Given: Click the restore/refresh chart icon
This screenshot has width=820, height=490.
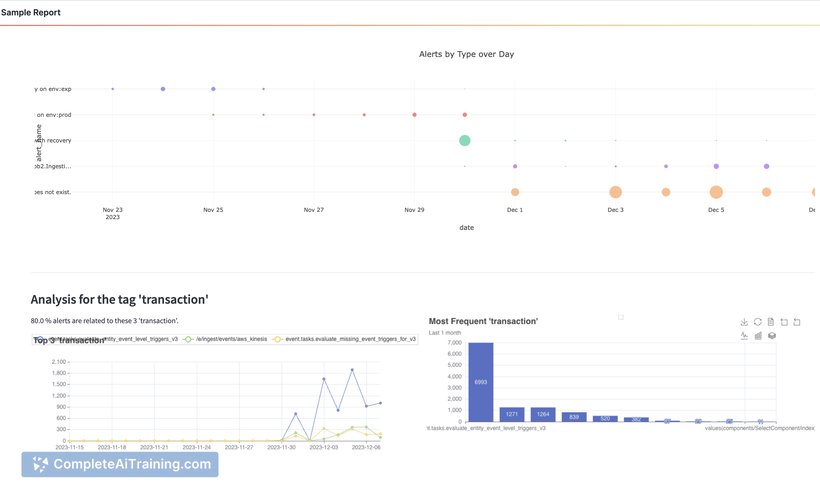Looking at the screenshot, I should click(x=757, y=322).
